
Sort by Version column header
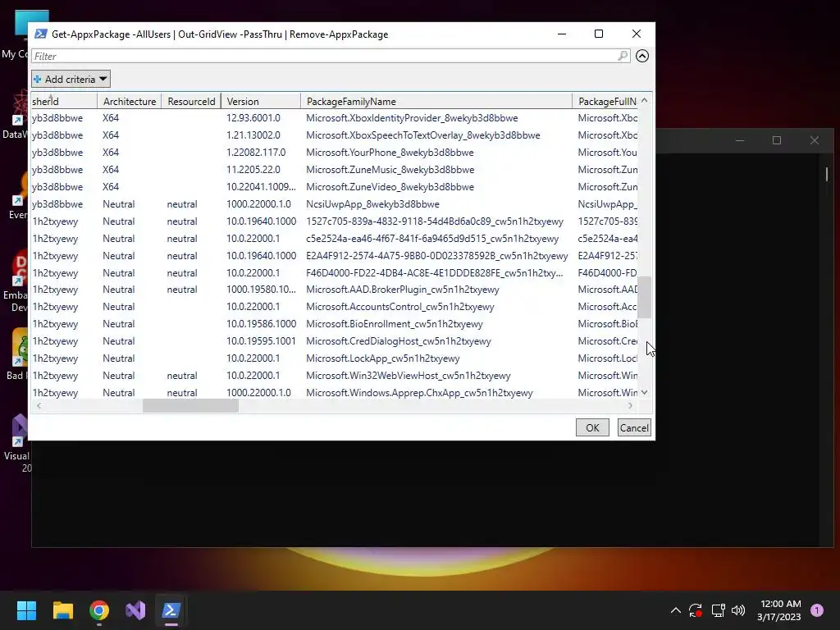261,101
